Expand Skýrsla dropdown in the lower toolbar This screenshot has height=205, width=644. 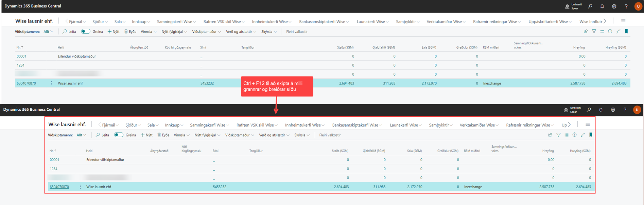click(x=302, y=135)
